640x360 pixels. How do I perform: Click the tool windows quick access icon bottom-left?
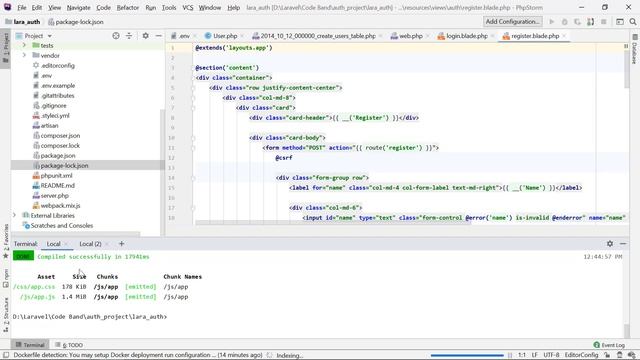click(x=6, y=355)
